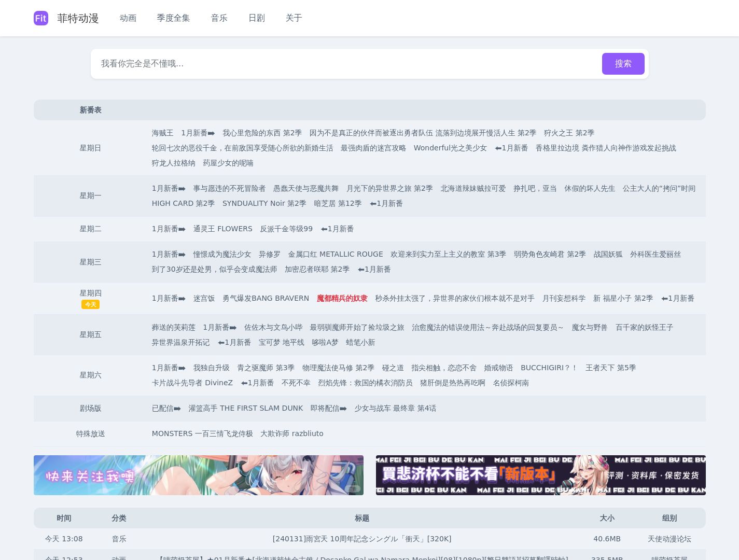Open 憧憬成为魔法少女

tap(222, 255)
